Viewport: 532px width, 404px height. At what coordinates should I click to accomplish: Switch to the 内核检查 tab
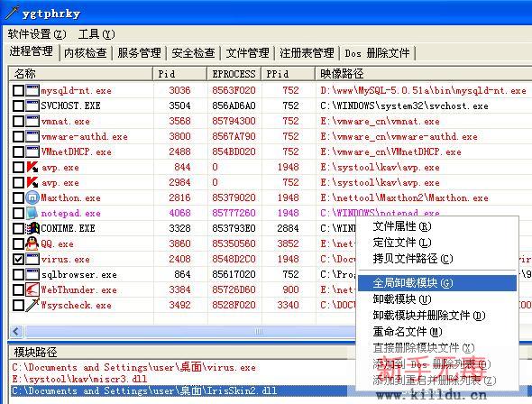coord(86,53)
